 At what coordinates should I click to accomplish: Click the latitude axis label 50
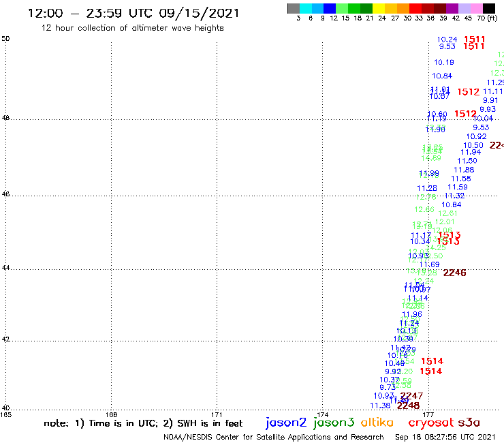click(x=5, y=39)
